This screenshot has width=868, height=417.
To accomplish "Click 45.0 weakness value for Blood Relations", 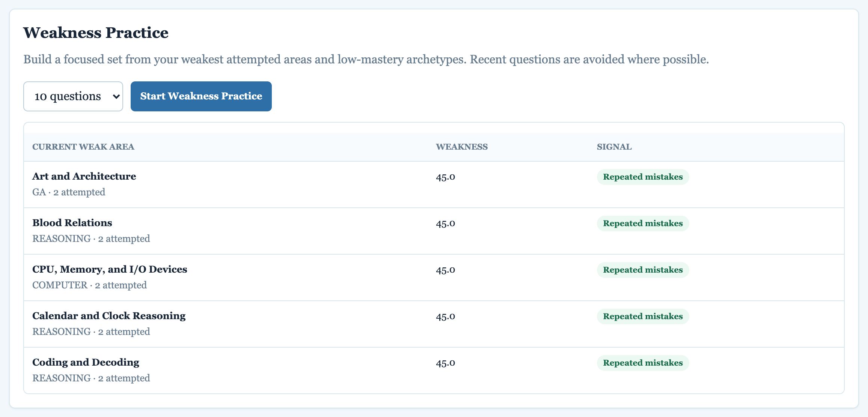I will (445, 223).
